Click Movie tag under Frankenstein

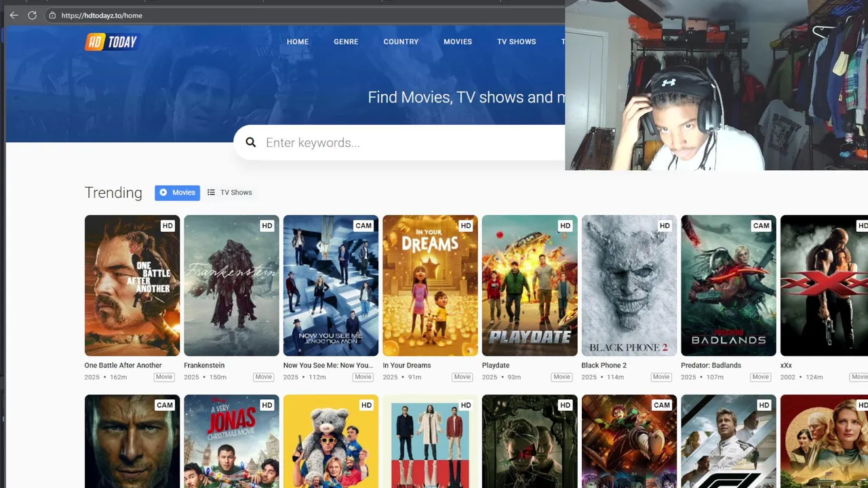click(264, 377)
